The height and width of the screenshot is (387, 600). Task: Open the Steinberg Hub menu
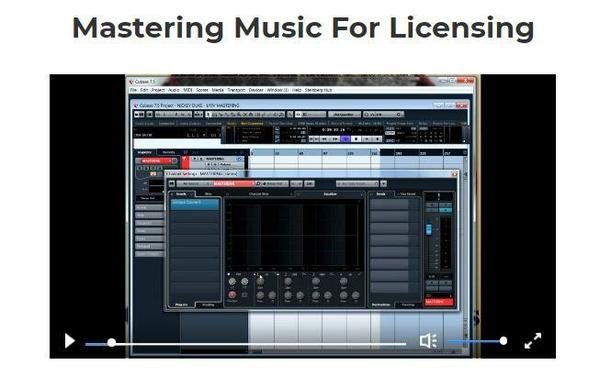click(318, 90)
